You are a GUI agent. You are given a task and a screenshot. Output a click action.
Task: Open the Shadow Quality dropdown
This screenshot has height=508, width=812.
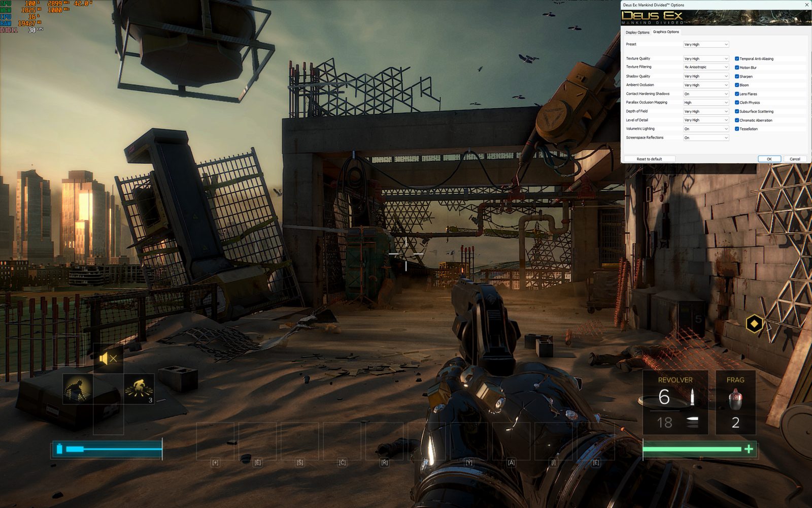706,76
